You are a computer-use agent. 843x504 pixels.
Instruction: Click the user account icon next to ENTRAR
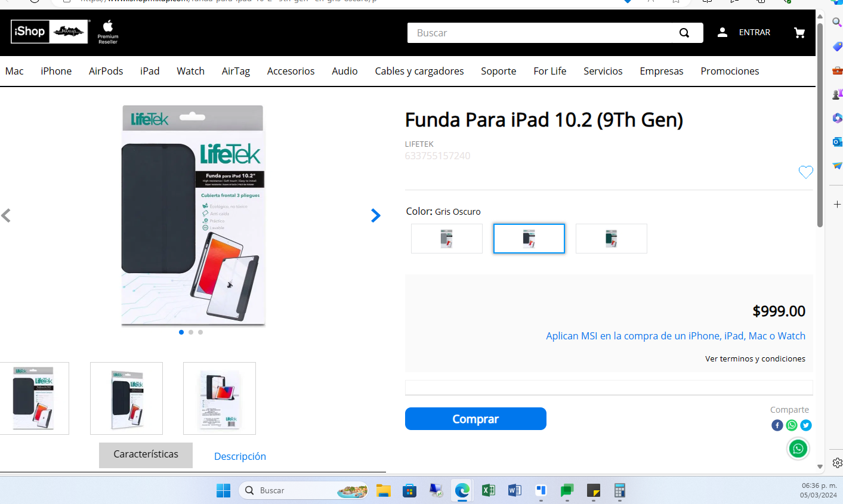(x=722, y=32)
